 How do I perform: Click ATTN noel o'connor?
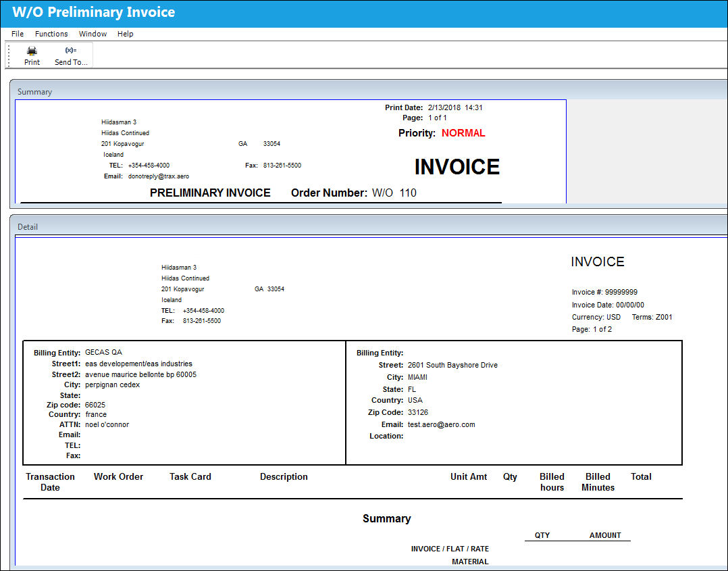[107, 424]
